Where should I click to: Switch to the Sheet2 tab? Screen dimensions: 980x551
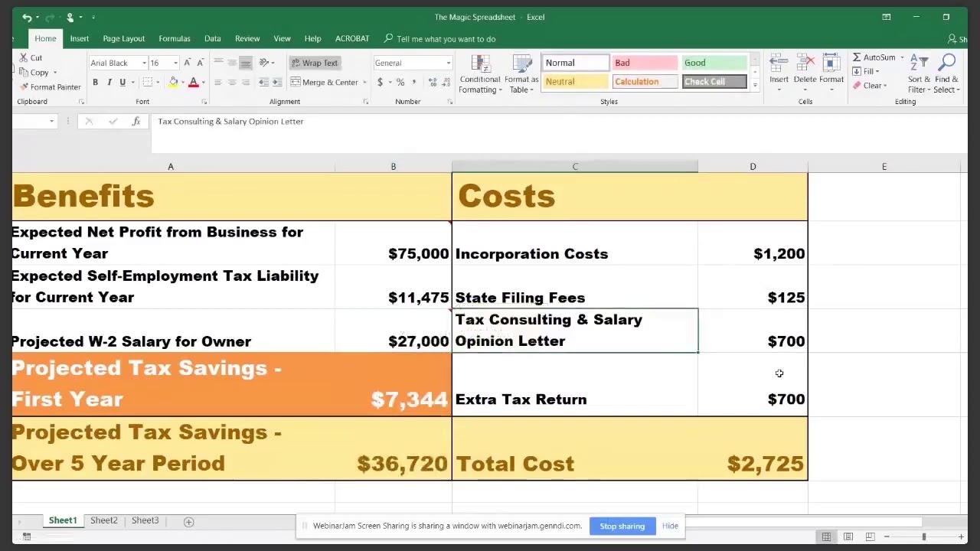(x=104, y=520)
